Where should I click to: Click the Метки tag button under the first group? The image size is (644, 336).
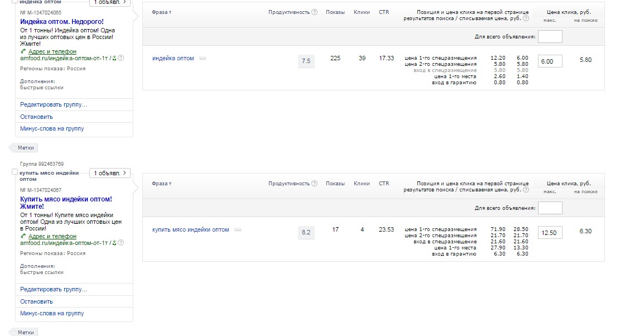tap(26, 148)
